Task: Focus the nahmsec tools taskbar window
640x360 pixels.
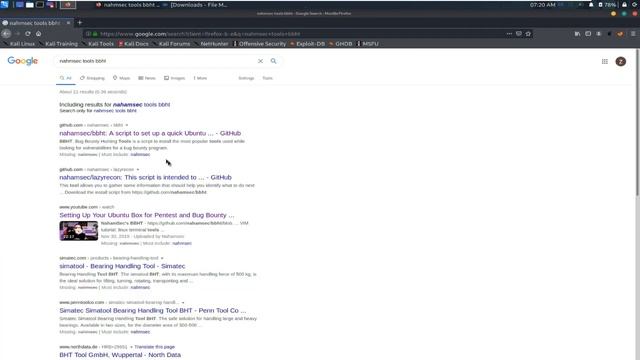Action: point(128,5)
